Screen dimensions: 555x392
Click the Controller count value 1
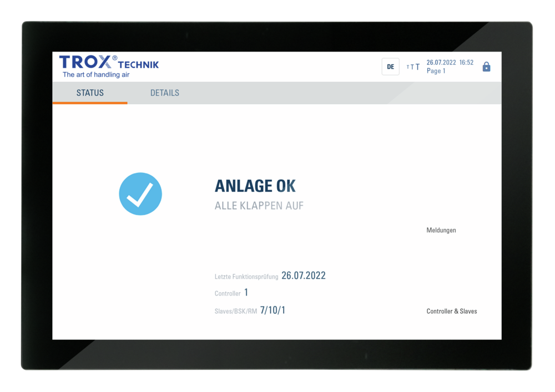246,292
